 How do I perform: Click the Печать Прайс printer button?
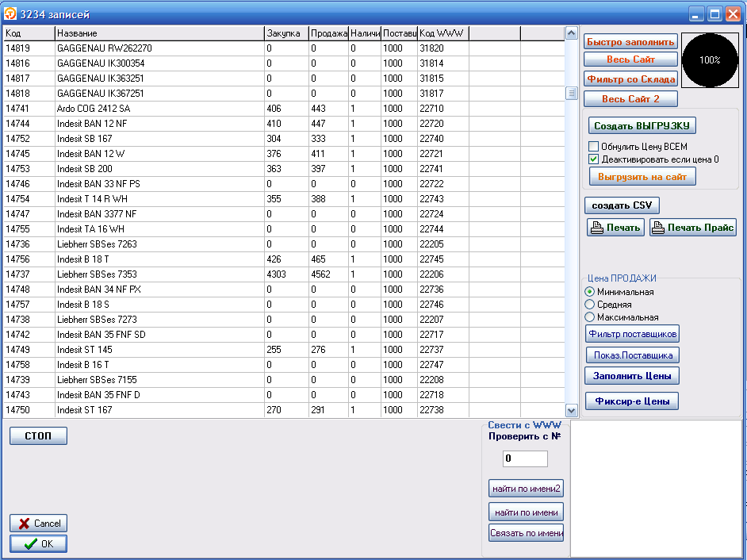[693, 228]
